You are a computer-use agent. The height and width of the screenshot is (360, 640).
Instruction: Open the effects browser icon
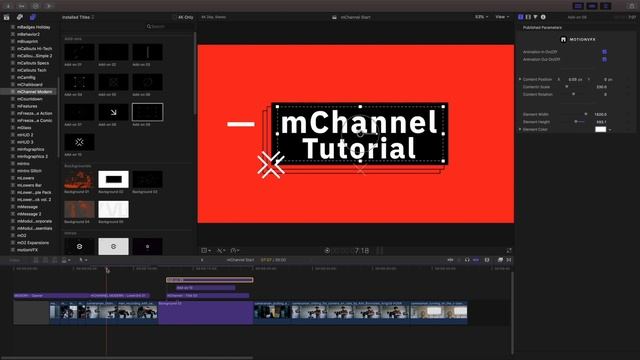click(x=500, y=260)
